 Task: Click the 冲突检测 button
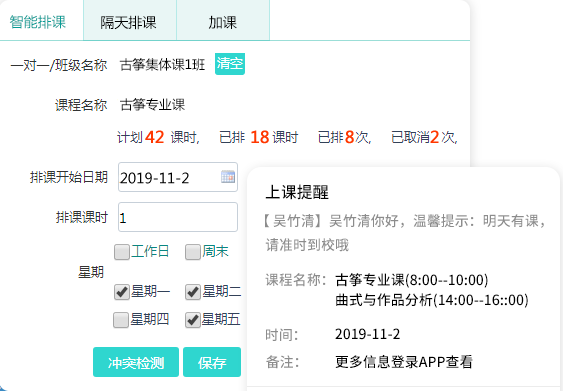coord(136,362)
